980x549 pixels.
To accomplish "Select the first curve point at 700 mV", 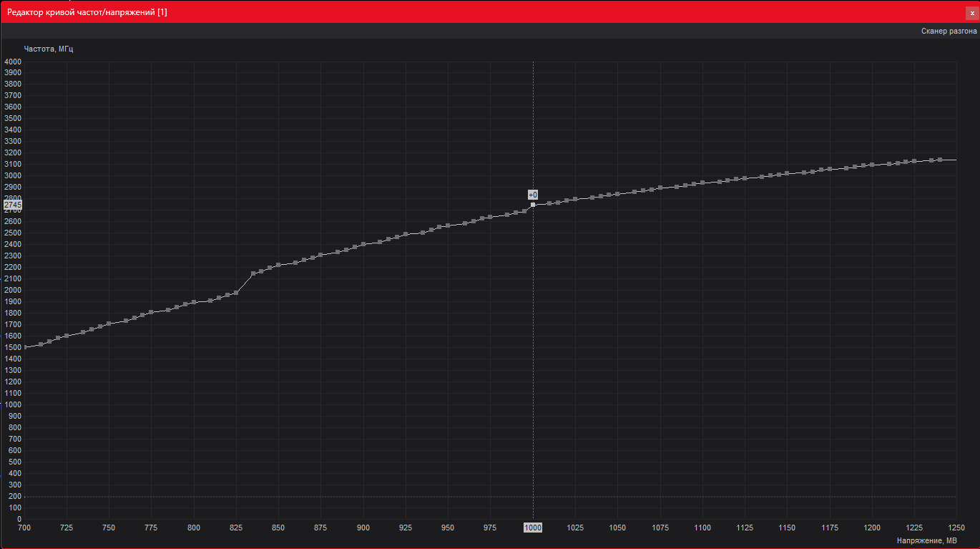I will [24, 347].
